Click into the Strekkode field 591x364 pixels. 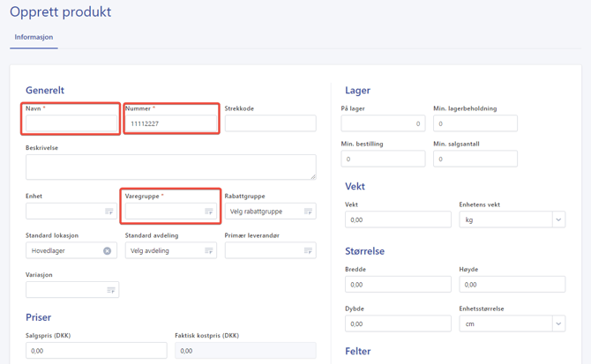[270, 123]
